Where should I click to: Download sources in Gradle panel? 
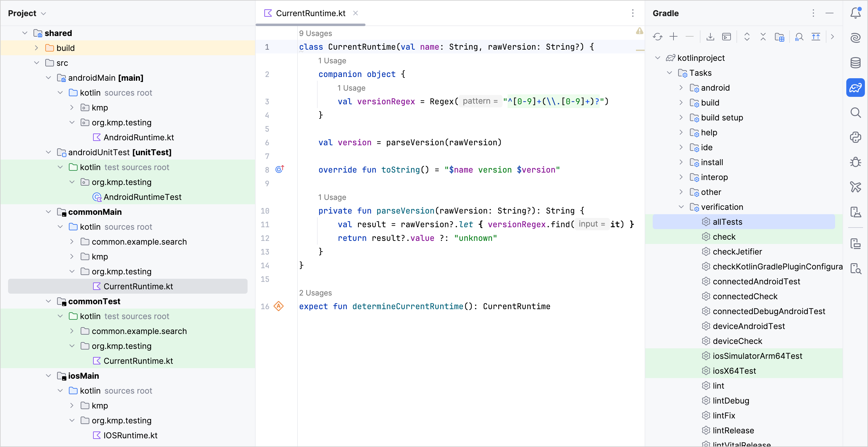710,36
